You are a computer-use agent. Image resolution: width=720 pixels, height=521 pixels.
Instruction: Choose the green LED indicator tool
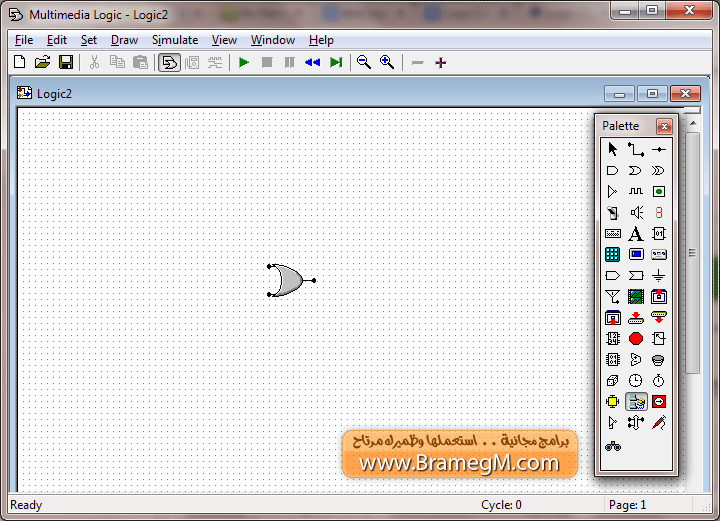click(659, 191)
